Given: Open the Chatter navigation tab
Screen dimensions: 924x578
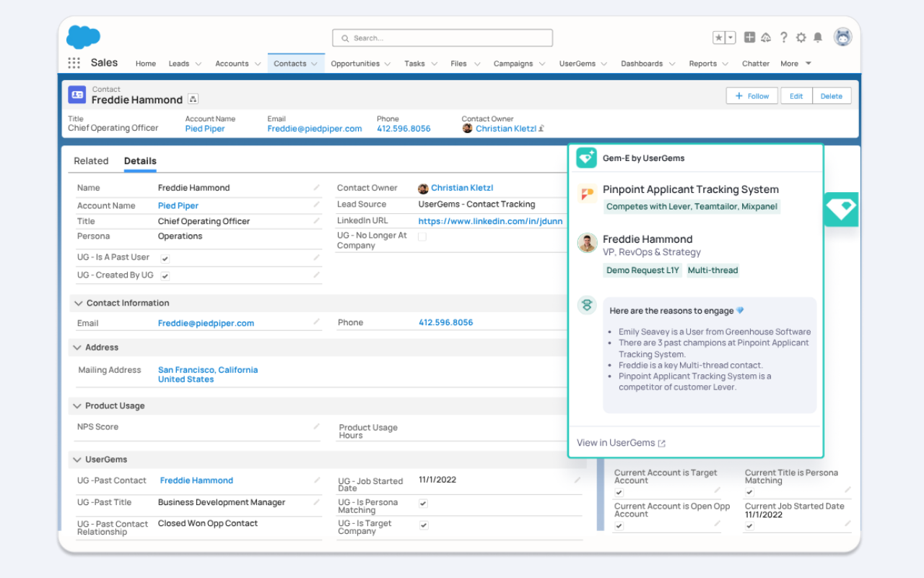Looking at the screenshot, I should tap(756, 64).
